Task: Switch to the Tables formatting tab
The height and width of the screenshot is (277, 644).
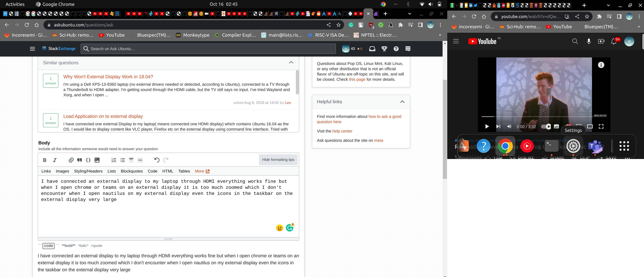Action: (x=184, y=171)
